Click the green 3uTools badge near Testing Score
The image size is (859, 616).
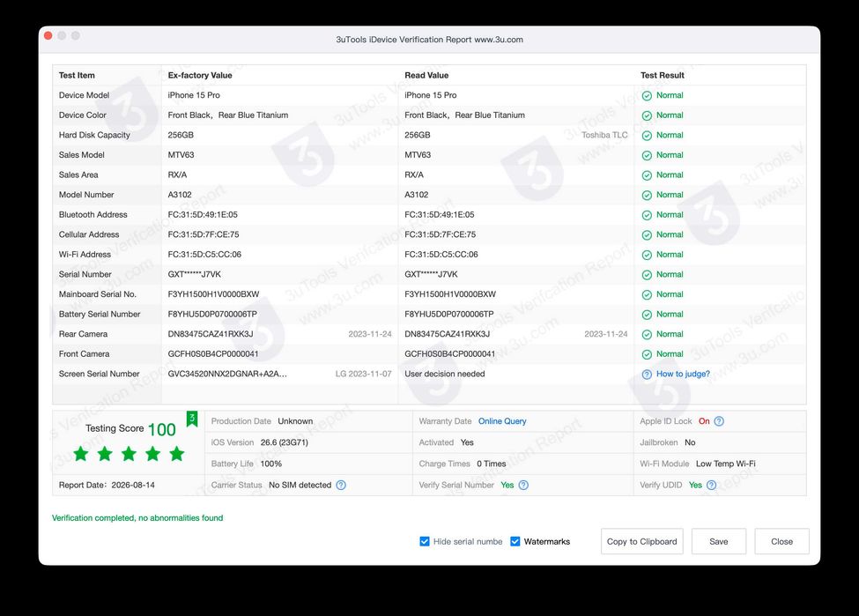192,419
